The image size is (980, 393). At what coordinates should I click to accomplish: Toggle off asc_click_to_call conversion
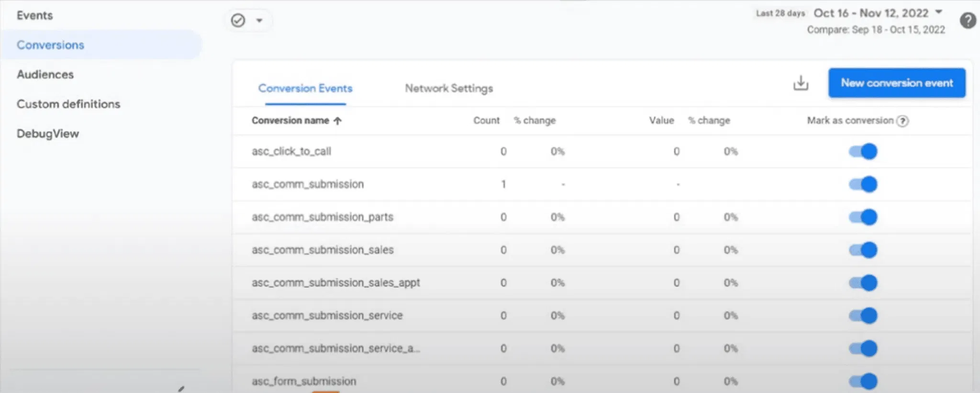tap(863, 152)
